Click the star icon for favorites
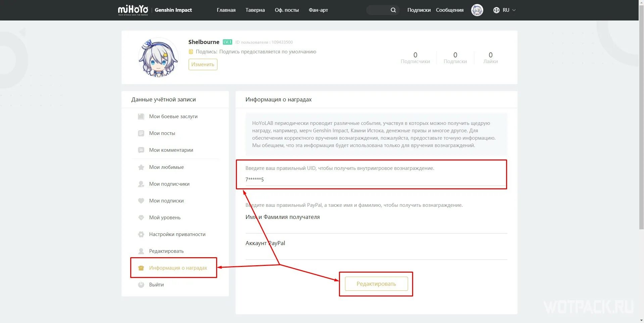This screenshot has height=323, width=644. [x=141, y=167]
